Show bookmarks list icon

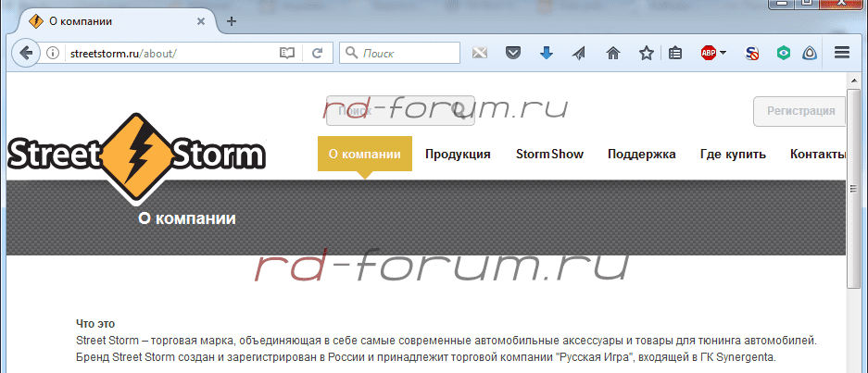coord(674,53)
